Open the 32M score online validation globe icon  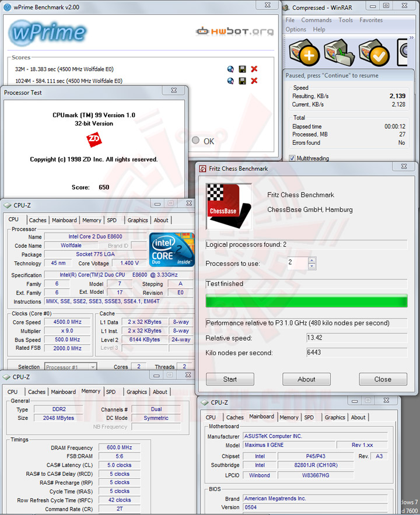pos(230,69)
